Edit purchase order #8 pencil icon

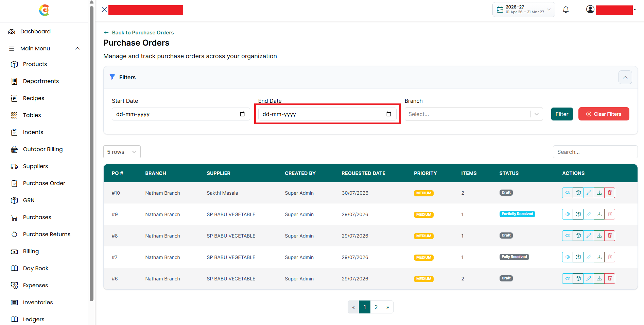[589, 236]
